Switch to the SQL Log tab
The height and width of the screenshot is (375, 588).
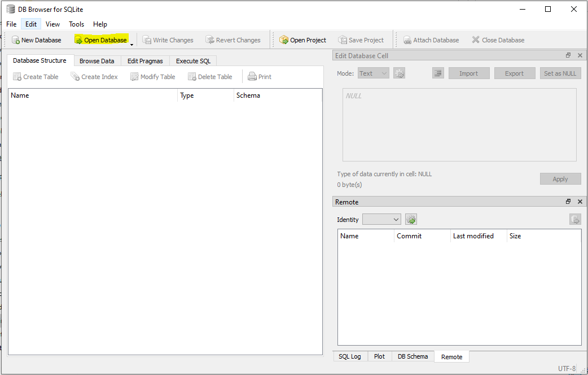(350, 356)
